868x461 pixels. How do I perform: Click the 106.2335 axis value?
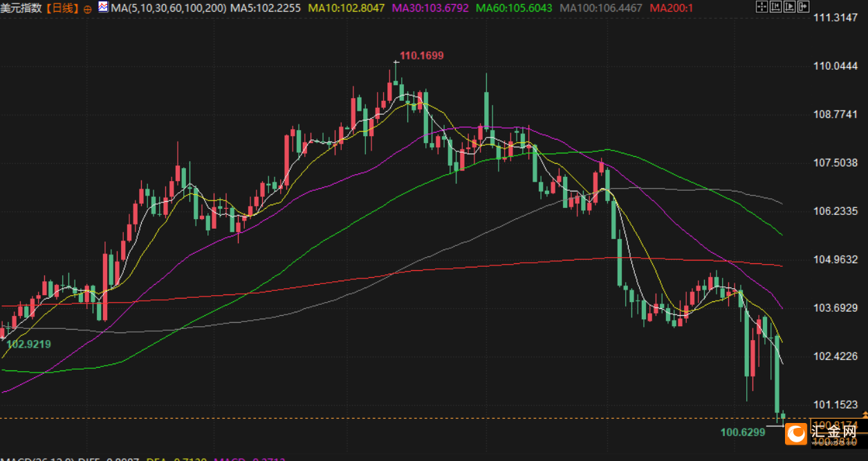coord(837,211)
